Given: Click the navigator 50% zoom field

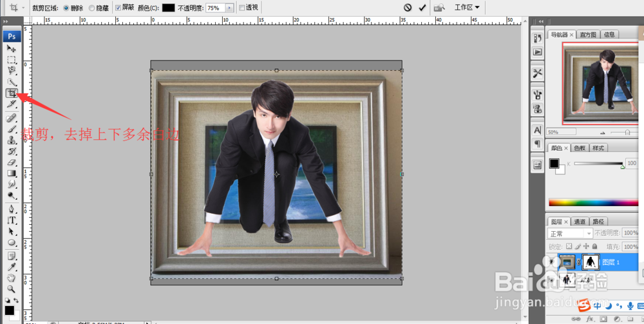Looking at the screenshot, I should point(561,132).
